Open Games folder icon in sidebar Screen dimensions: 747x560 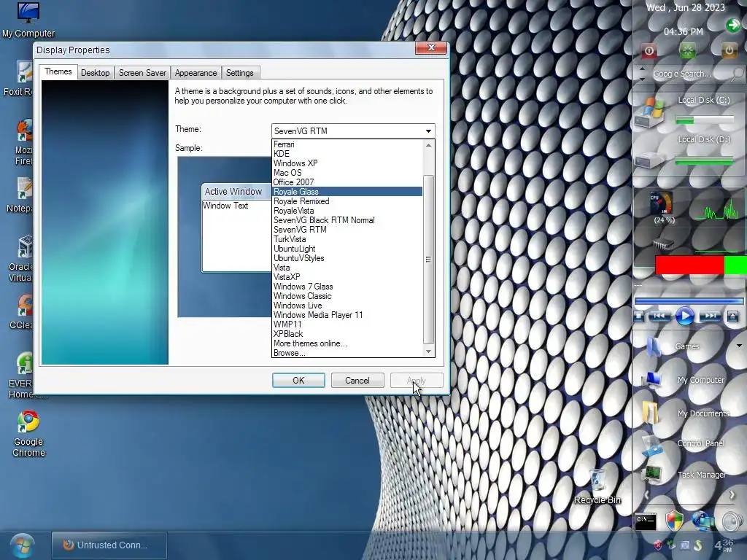(653, 346)
